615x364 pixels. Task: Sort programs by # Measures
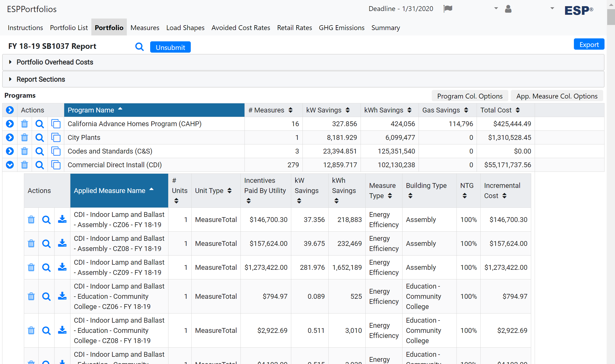click(x=274, y=110)
